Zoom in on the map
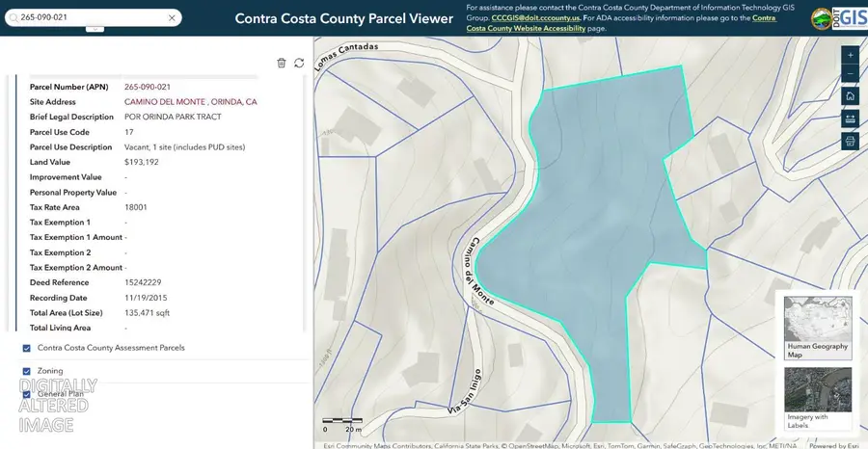Viewport: 868px width, 449px height. point(851,55)
